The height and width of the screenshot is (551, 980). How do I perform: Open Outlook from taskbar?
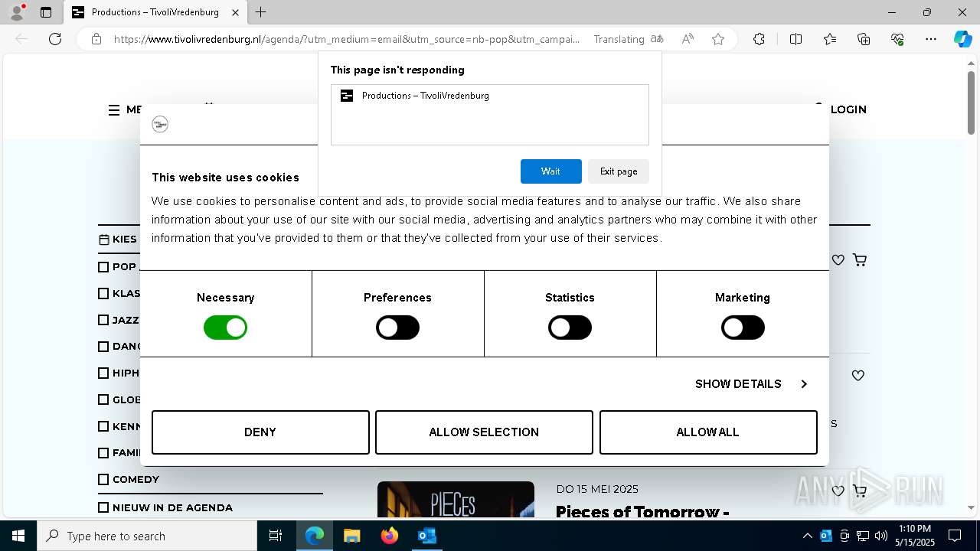pyautogui.click(x=426, y=536)
